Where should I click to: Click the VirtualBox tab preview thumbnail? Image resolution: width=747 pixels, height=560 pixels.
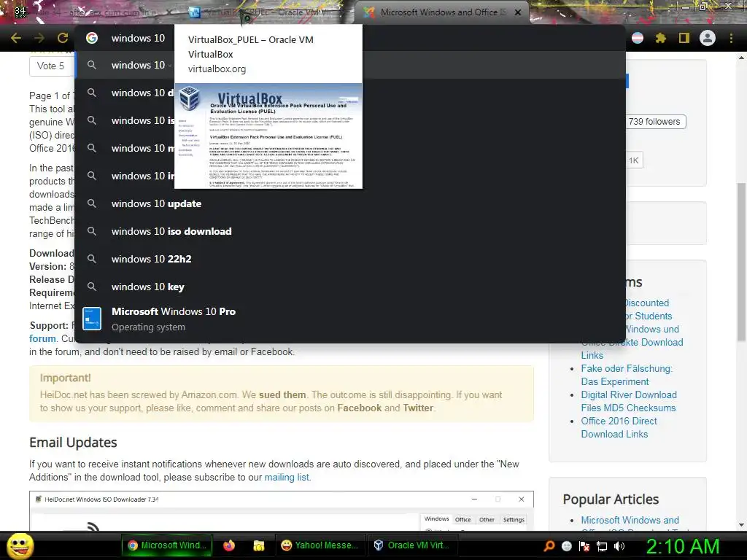pos(268,136)
